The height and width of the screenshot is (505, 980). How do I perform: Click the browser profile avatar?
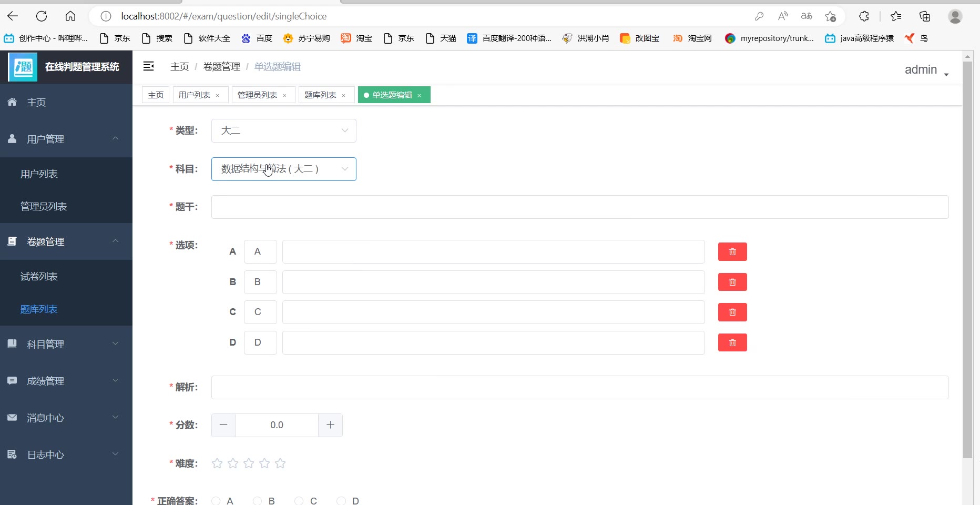[x=955, y=16]
